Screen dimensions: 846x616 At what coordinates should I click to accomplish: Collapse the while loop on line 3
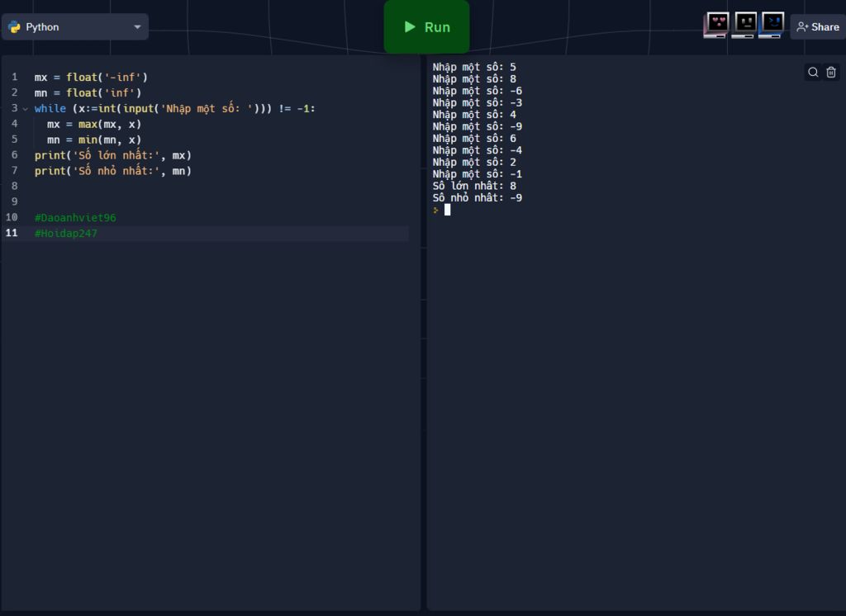[x=26, y=109]
